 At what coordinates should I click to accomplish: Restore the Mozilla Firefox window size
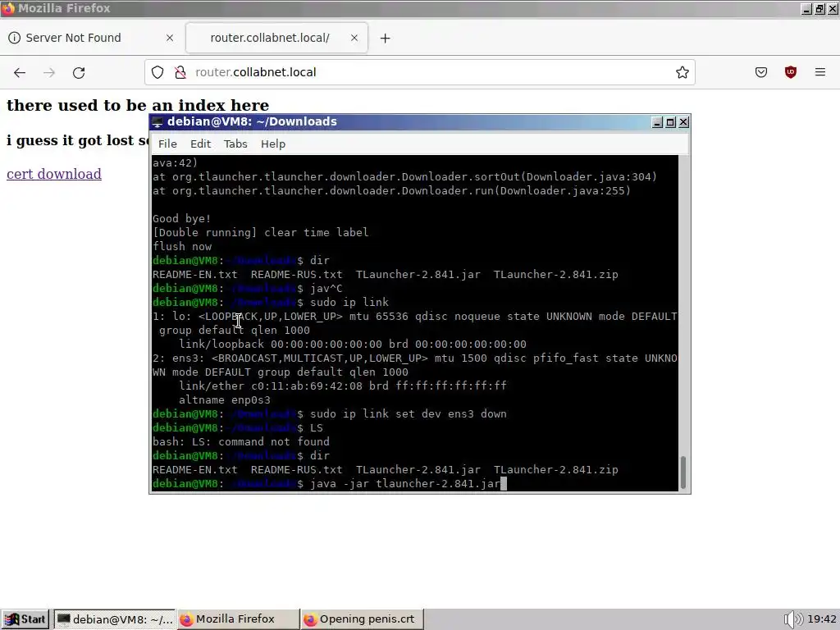tap(819, 8)
